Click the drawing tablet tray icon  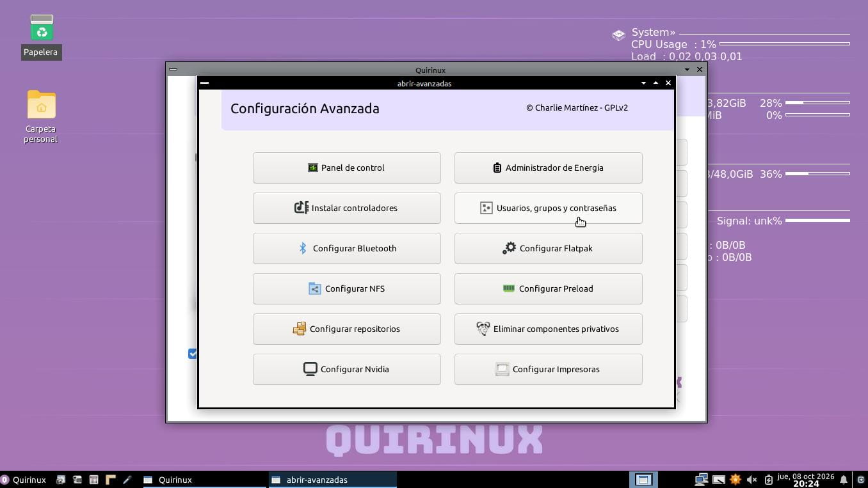(x=718, y=480)
